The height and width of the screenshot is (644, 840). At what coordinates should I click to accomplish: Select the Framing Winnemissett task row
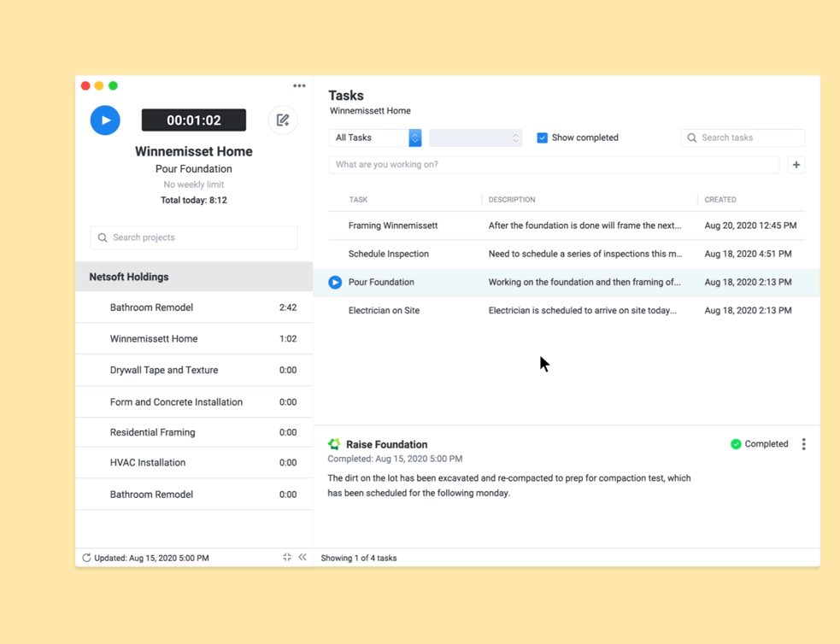[567, 225]
